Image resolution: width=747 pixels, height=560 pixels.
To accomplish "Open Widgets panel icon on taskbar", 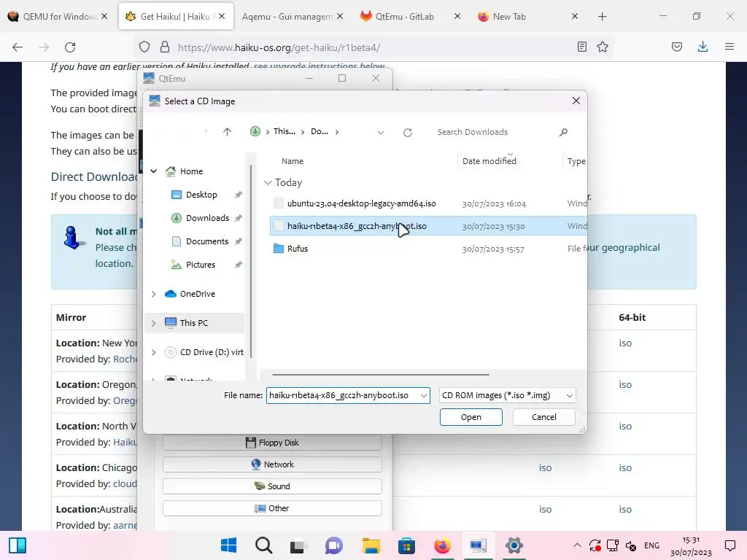I will click(18, 545).
